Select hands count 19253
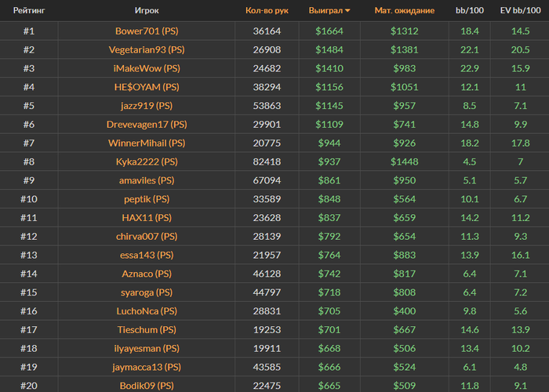 pyautogui.click(x=267, y=330)
